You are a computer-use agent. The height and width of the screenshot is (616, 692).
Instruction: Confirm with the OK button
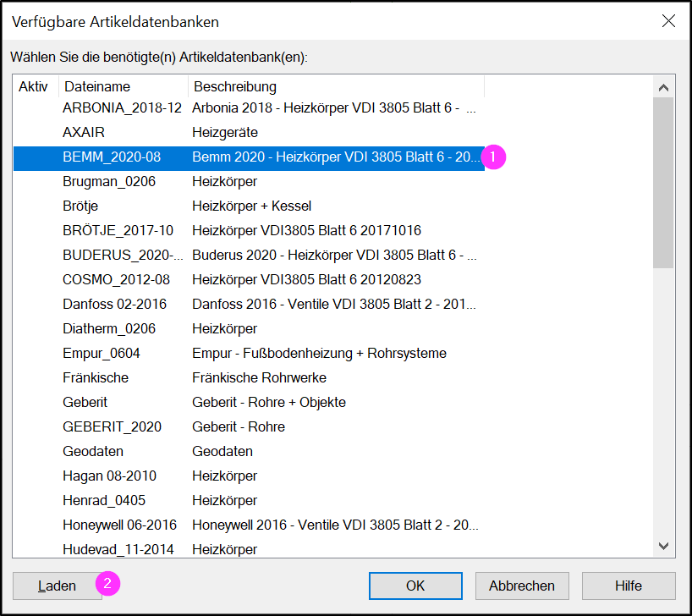point(415,586)
